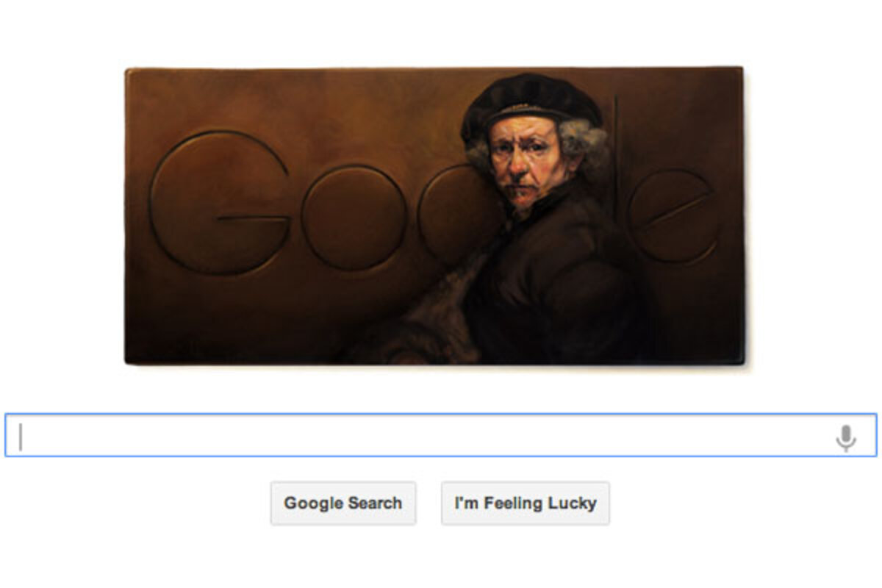Click the dark coat of the painted figure
This screenshot has width=882, height=588.
[x=559, y=287]
